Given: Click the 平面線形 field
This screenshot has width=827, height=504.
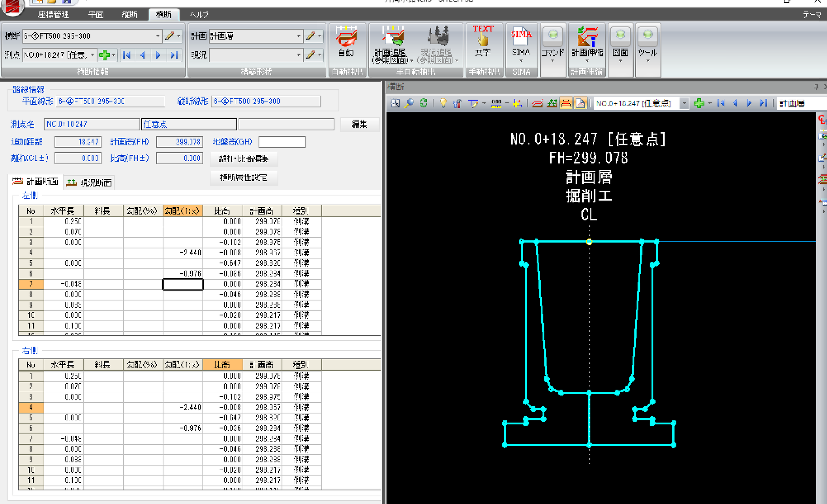Looking at the screenshot, I should [111, 102].
